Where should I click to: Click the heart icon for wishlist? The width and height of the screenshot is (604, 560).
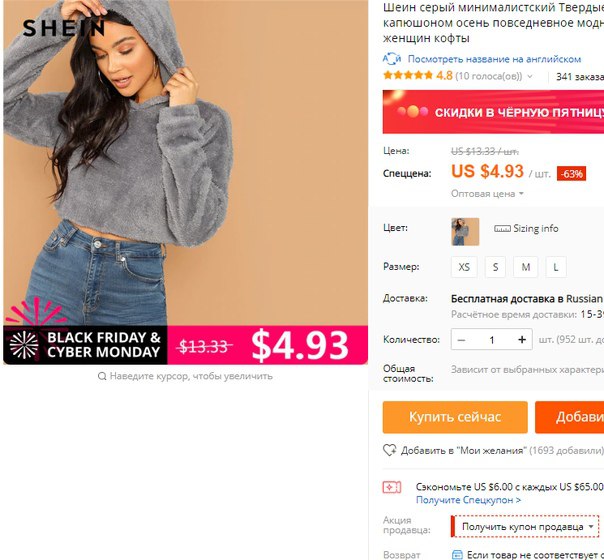389,450
